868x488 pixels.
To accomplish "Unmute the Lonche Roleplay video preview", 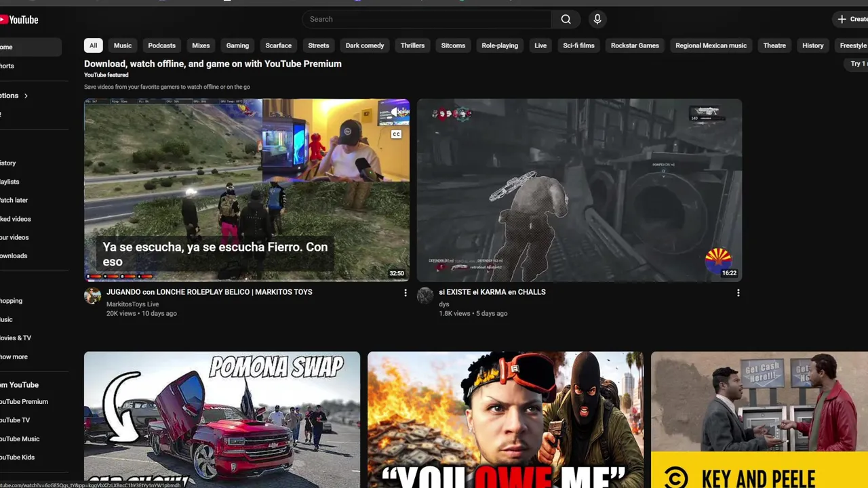I will pyautogui.click(x=396, y=113).
